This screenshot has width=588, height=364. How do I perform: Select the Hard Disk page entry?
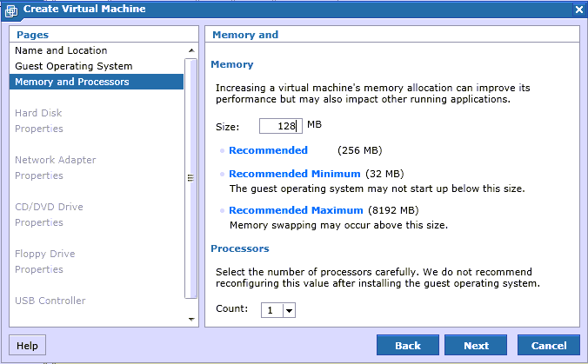coord(38,113)
